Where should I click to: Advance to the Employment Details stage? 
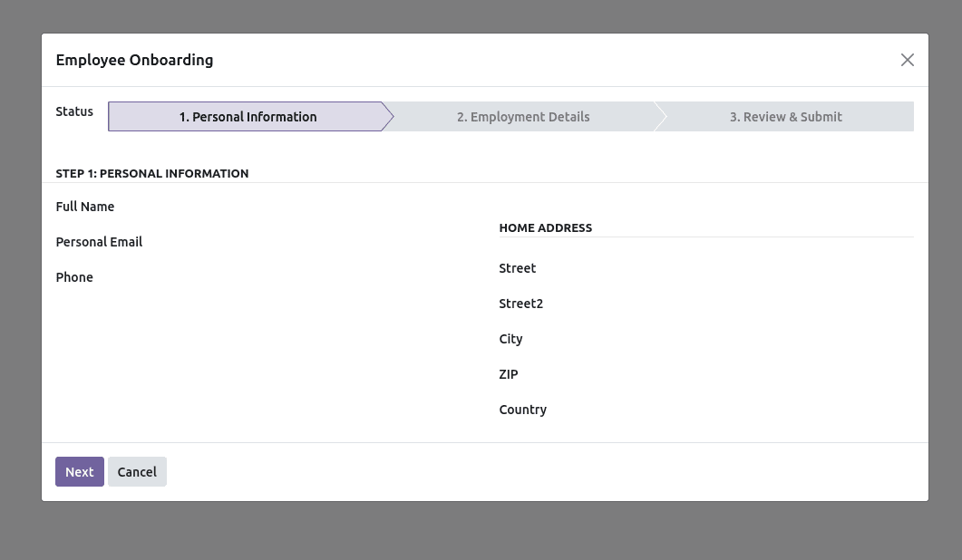(x=523, y=116)
